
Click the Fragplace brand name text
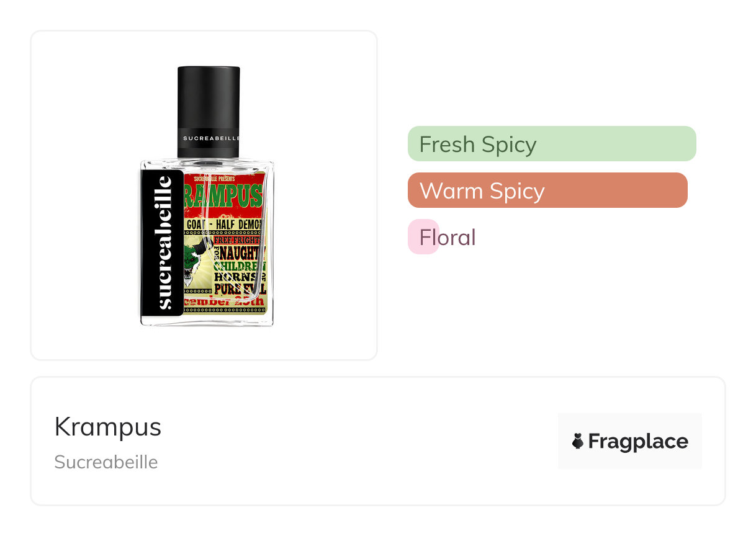point(637,441)
